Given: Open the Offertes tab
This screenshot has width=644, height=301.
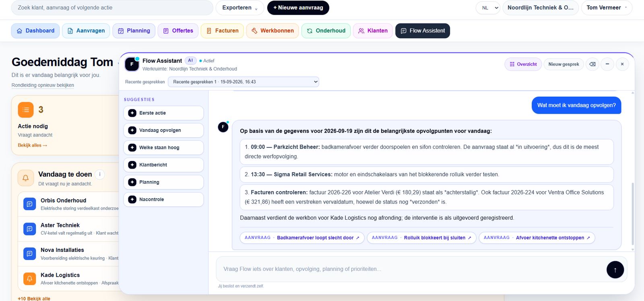Looking at the screenshot, I should tap(178, 31).
